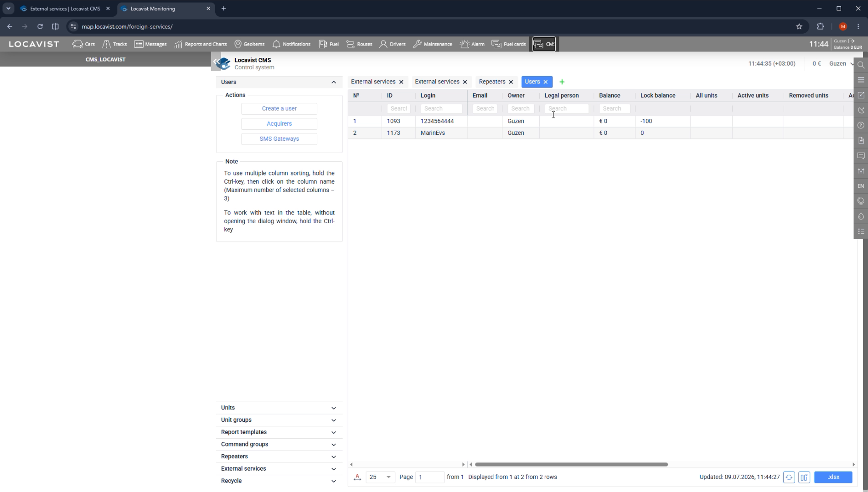Open the Drivers section
Image resolution: width=868 pixels, height=492 pixels.
tap(392, 44)
